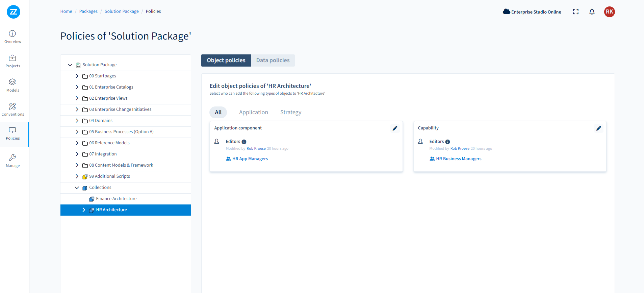Select the 06 Reference Models row
This screenshot has height=293, width=644.
pos(126,143)
